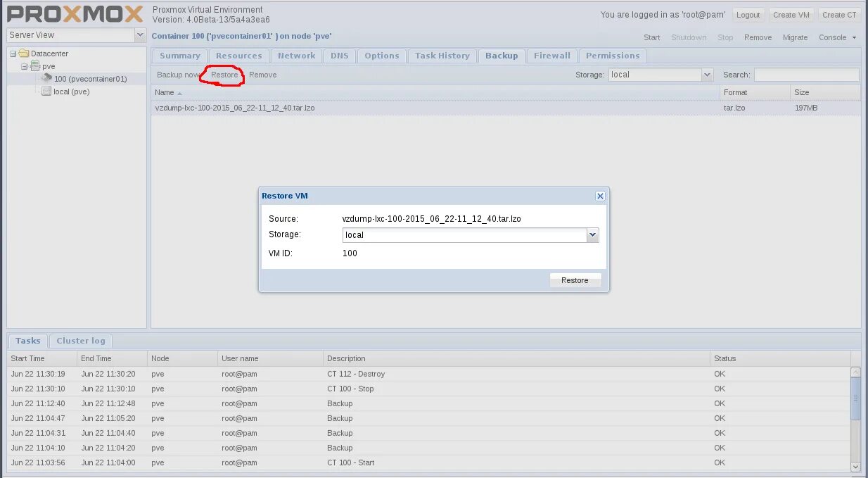Click Backup now in Backup toolbar

click(x=179, y=75)
